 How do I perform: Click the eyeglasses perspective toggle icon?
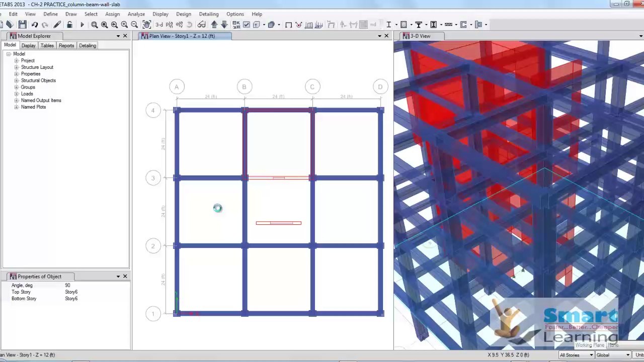coord(201,25)
